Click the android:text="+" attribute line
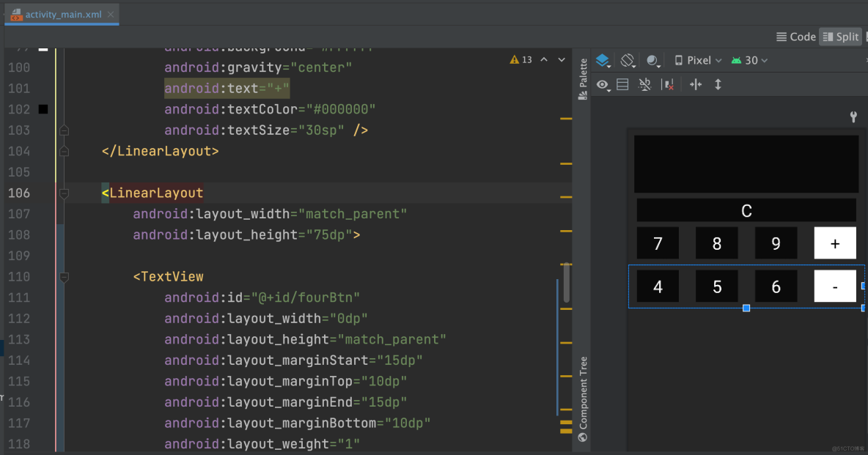The height and width of the screenshot is (455, 868). coord(227,89)
